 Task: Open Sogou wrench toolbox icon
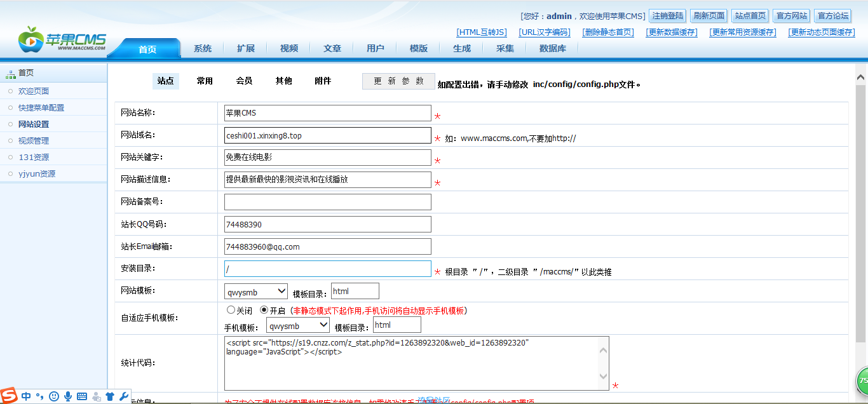coord(123,396)
